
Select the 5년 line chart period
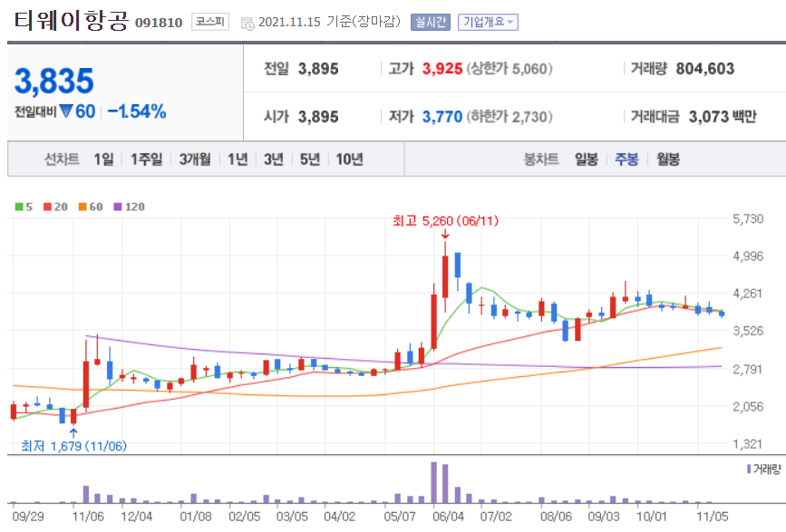[x=310, y=160]
